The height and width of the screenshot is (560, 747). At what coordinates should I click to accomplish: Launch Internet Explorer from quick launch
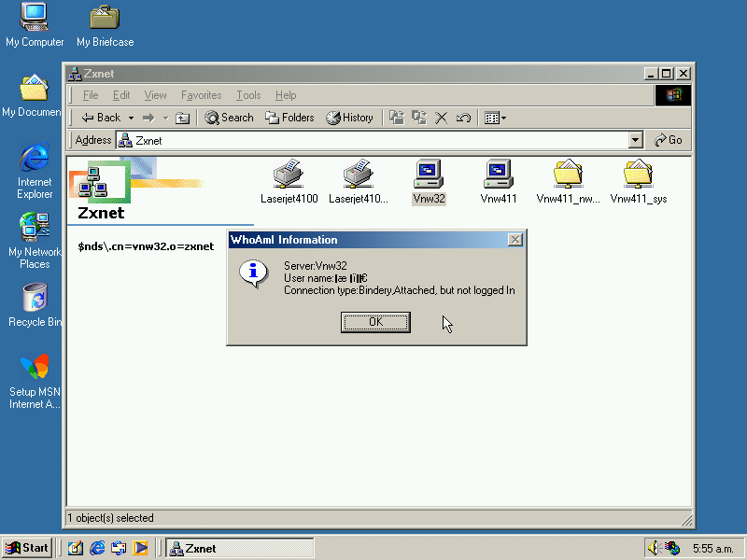(97, 549)
